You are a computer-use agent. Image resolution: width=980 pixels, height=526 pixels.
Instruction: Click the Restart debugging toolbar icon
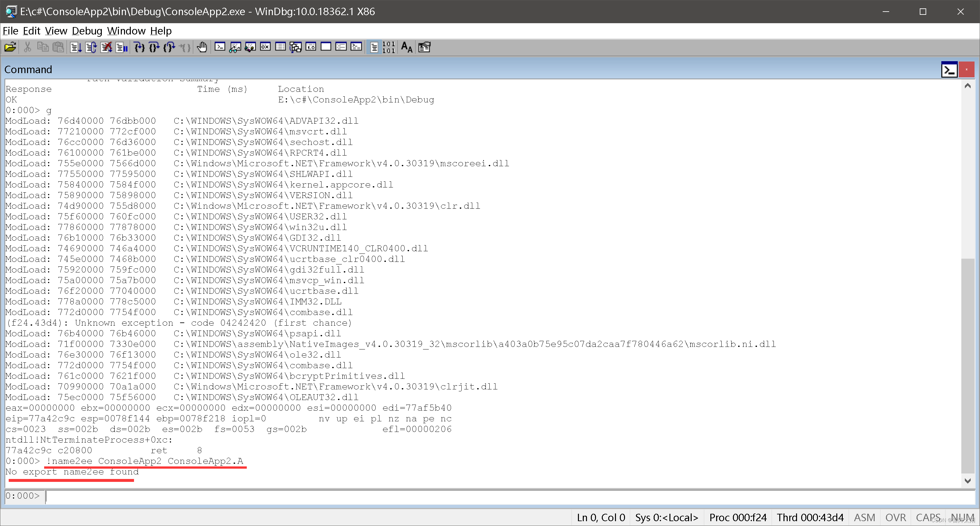pyautogui.click(x=91, y=47)
